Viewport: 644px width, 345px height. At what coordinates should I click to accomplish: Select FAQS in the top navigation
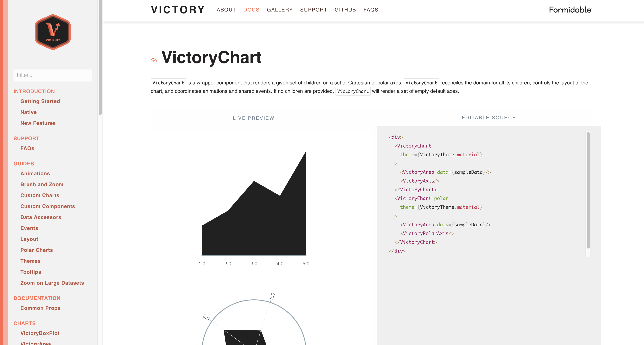coord(371,10)
